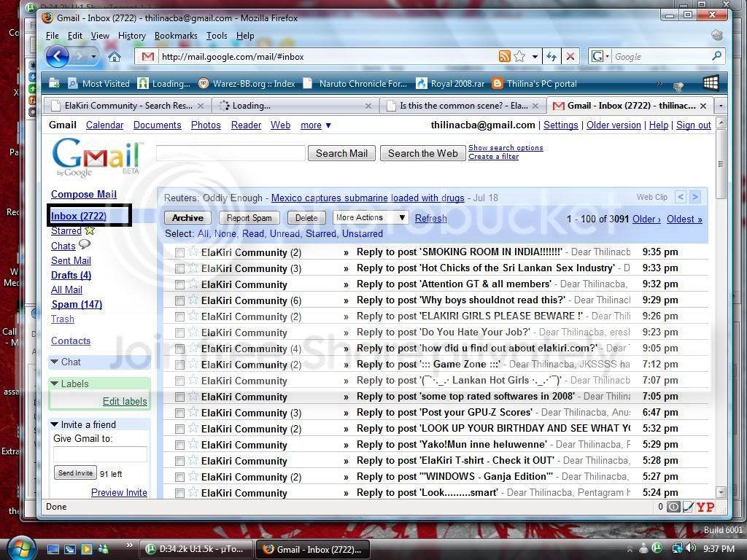747x560 pixels.
Task: Click the volume icon in system tray
Action: tap(691, 548)
